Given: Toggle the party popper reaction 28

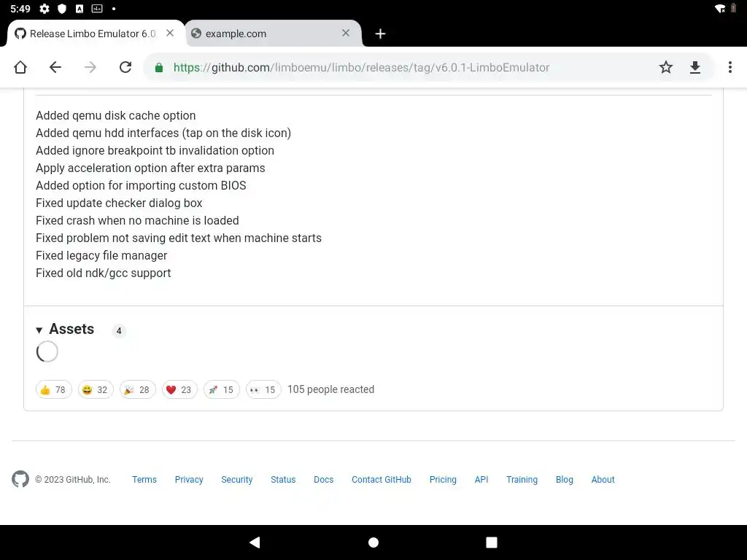Looking at the screenshot, I should (x=138, y=389).
